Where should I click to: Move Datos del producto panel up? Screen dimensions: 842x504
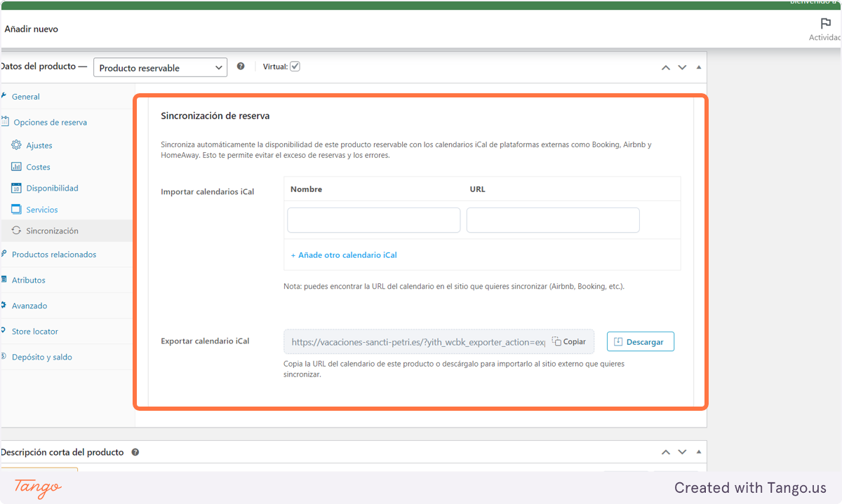666,67
